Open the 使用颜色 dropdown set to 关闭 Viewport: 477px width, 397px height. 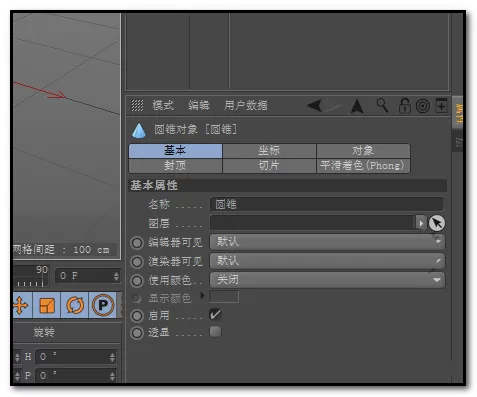(327, 280)
